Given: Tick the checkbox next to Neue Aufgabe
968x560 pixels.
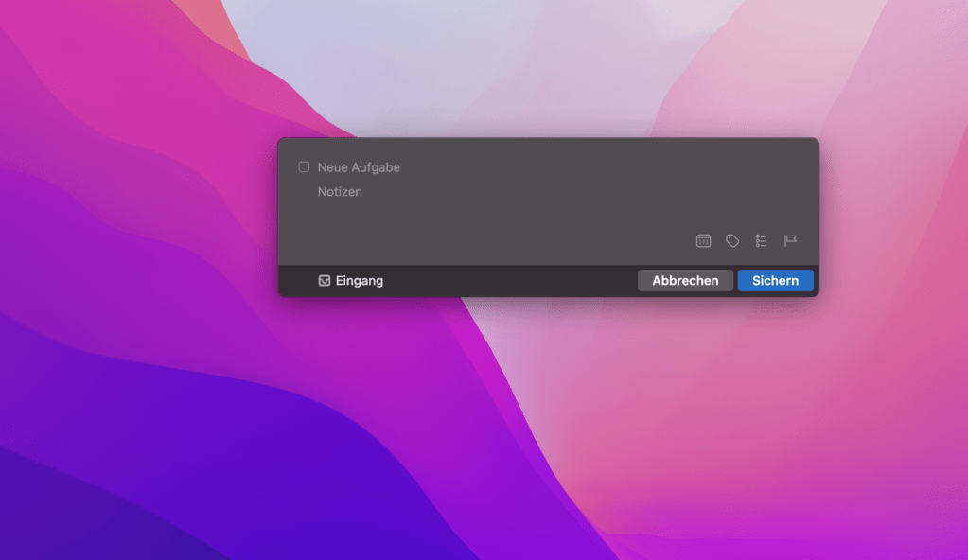Looking at the screenshot, I should (x=304, y=167).
